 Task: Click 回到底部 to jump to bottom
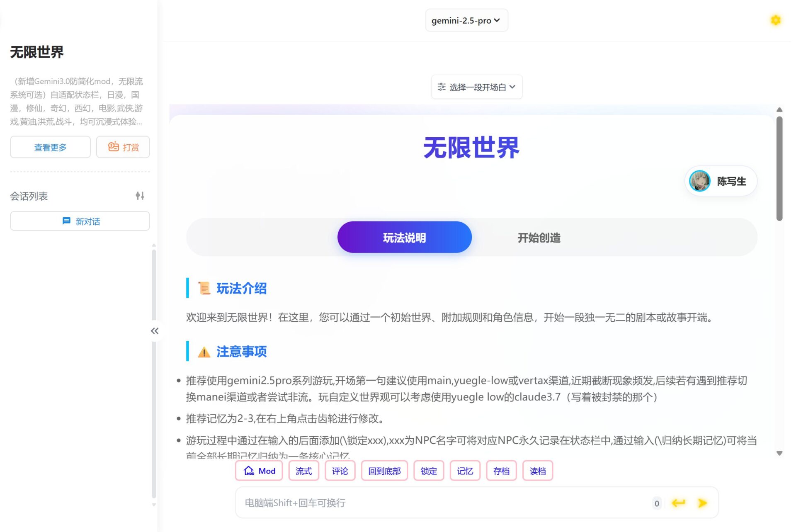point(384,471)
